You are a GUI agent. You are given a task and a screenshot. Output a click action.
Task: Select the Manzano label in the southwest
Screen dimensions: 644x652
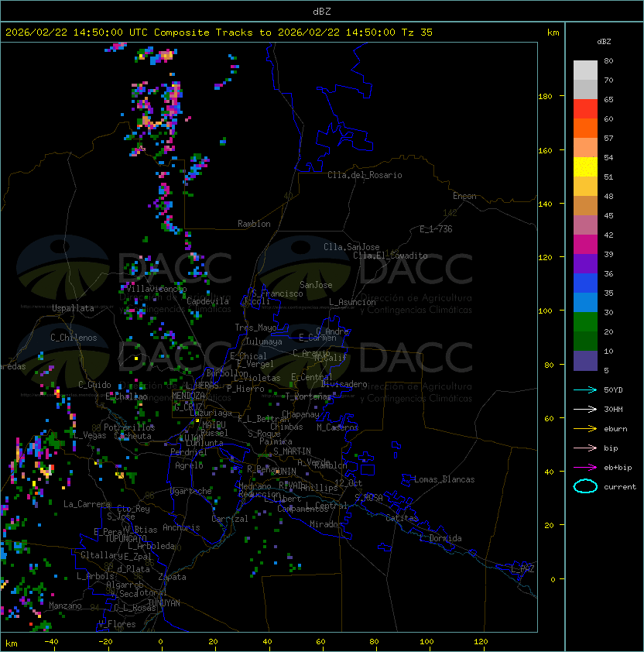[x=65, y=606]
